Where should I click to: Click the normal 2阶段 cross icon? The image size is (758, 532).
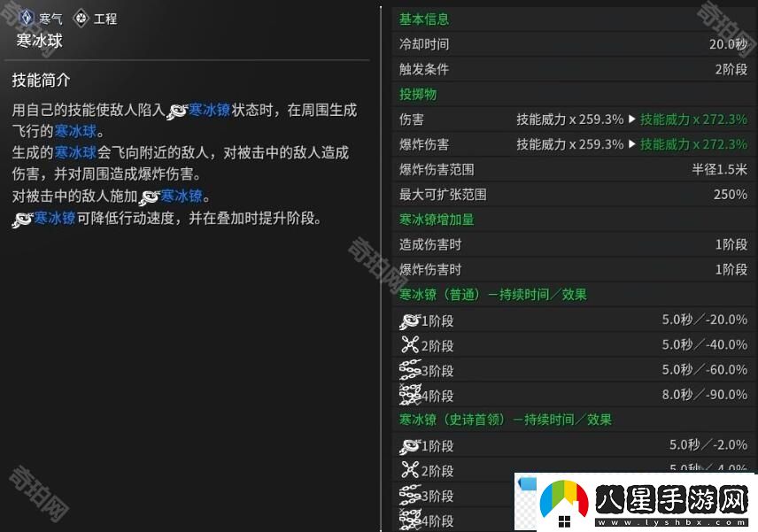(410, 345)
